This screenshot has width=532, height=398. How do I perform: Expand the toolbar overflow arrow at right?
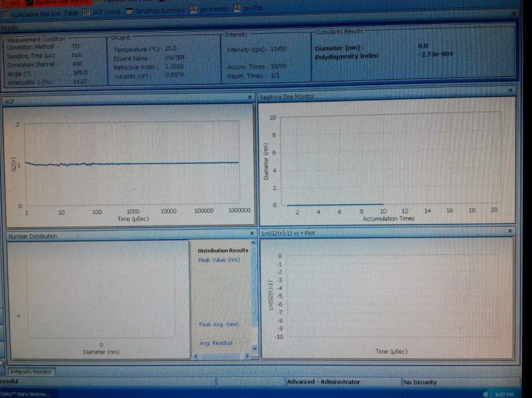pos(513,13)
